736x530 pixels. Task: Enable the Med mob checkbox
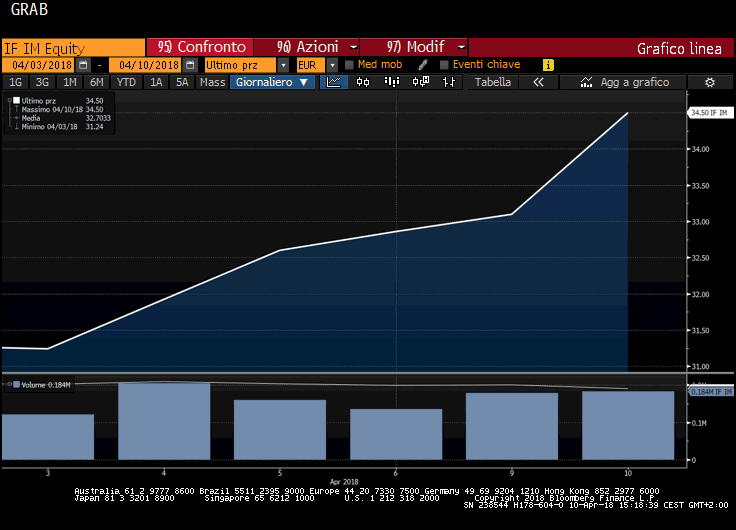point(349,65)
